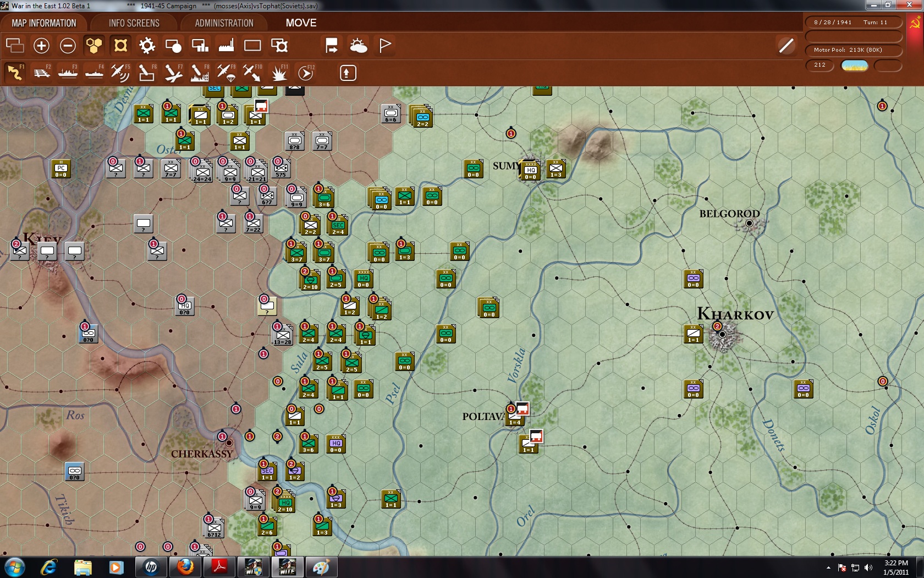Open the ADMINISTRATION menu
This screenshot has height=578, width=924.
[222, 23]
